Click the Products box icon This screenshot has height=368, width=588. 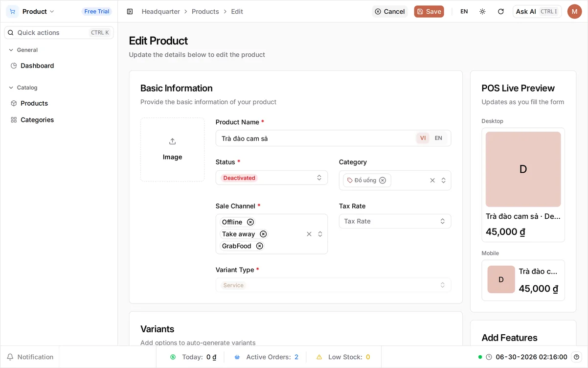click(14, 103)
